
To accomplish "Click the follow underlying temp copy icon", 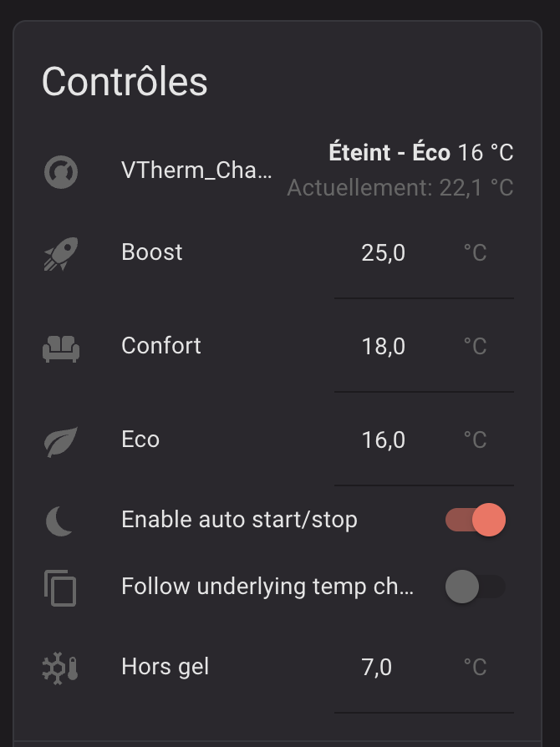I will [60, 587].
